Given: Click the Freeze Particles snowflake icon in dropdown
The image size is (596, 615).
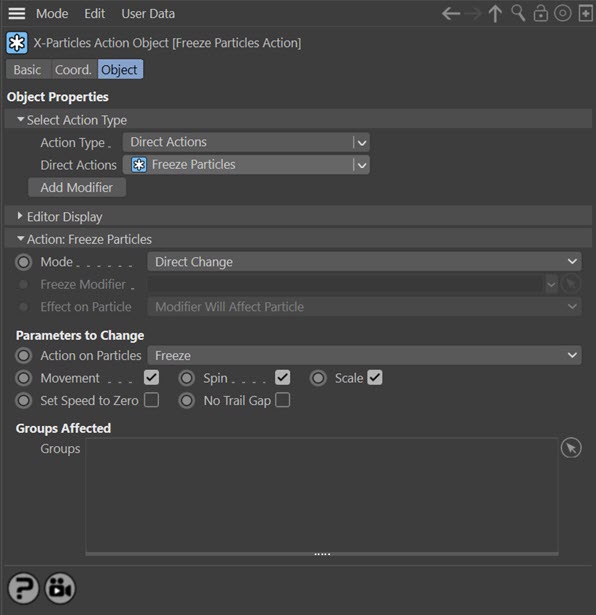Looking at the screenshot, I should [139, 165].
